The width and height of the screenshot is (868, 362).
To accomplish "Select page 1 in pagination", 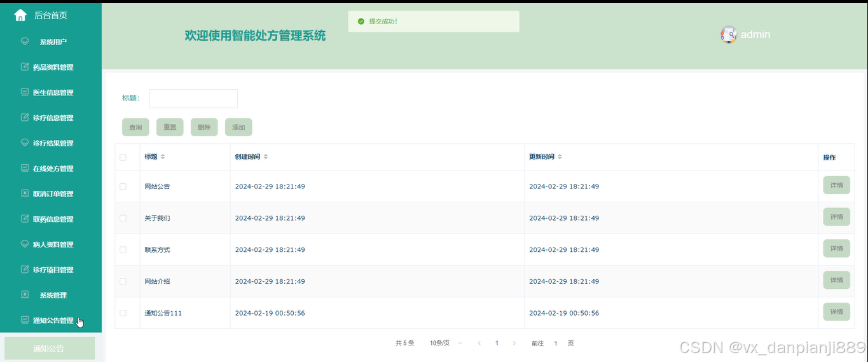I will click(497, 344).
